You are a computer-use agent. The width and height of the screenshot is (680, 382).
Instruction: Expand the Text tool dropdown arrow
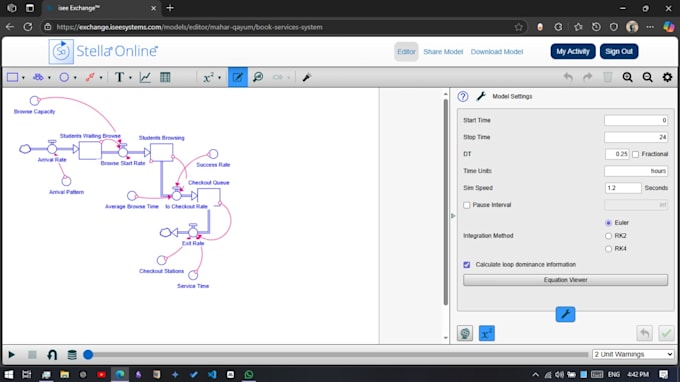130,78
